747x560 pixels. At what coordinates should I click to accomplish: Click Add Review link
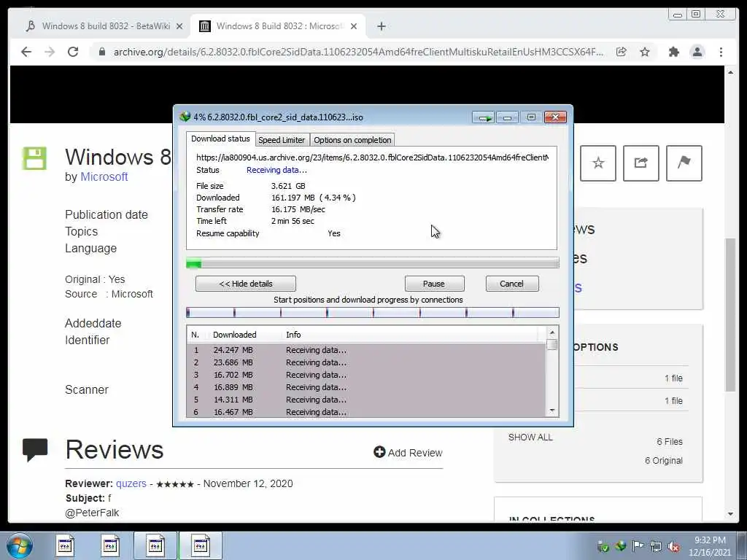[x=408, y=452]
